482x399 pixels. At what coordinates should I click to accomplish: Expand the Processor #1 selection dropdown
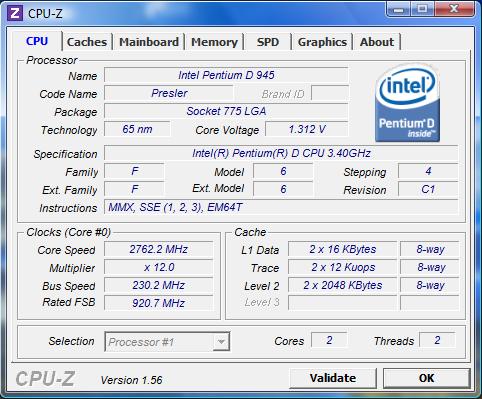point(221,342)
